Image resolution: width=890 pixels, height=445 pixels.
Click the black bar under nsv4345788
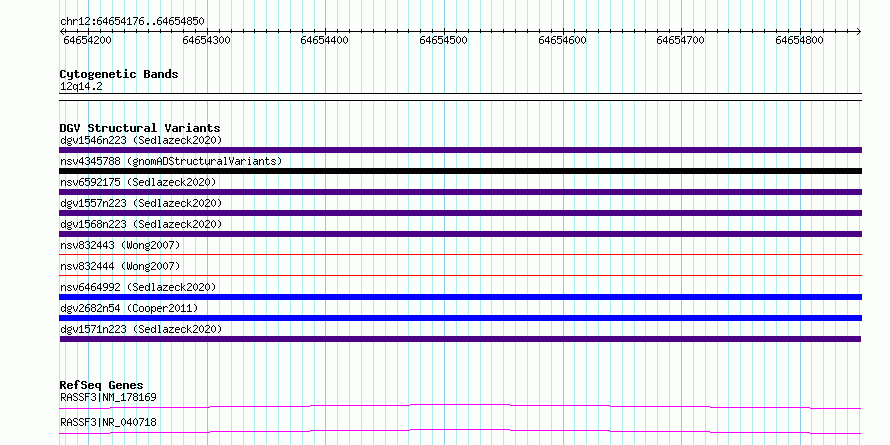(460, 171)
